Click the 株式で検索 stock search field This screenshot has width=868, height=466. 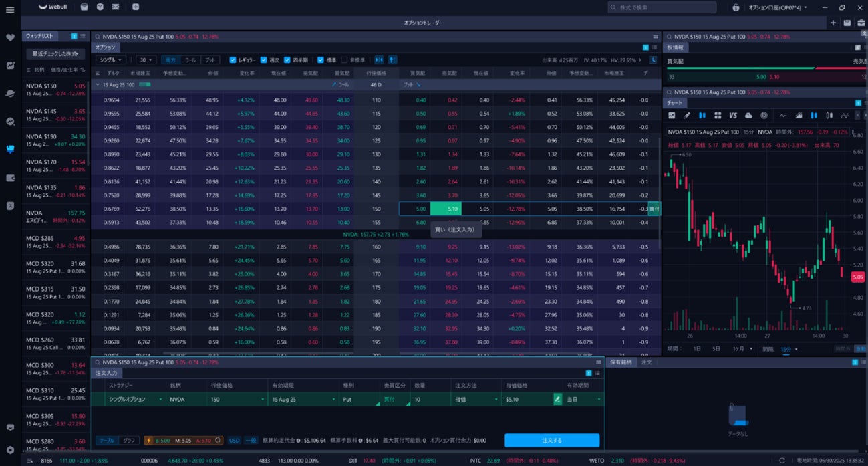pyautogui.click(x=662, y=7)
